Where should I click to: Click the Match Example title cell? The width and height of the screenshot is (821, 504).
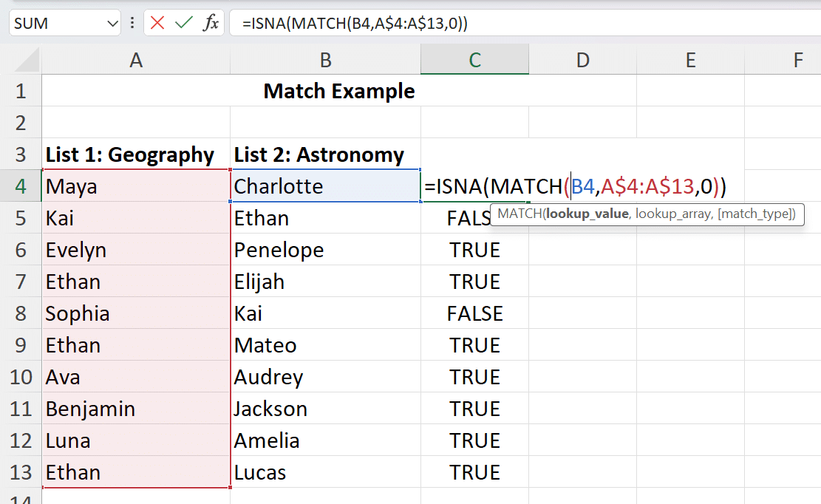tap(338, 91)
